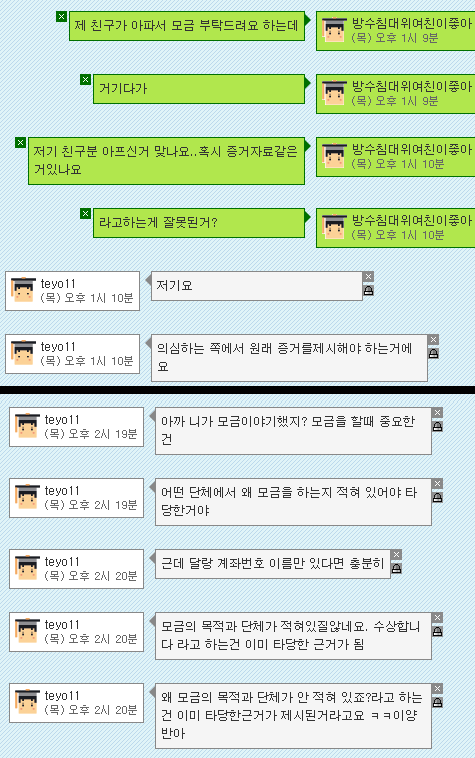
Task: Delete the message "근데 달랑 계좌번호 이름만"
Action: coord(396,554)
